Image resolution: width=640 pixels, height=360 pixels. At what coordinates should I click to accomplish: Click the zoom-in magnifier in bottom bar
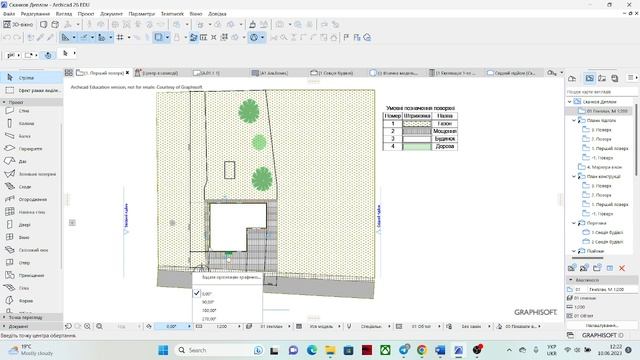[87, 326]
